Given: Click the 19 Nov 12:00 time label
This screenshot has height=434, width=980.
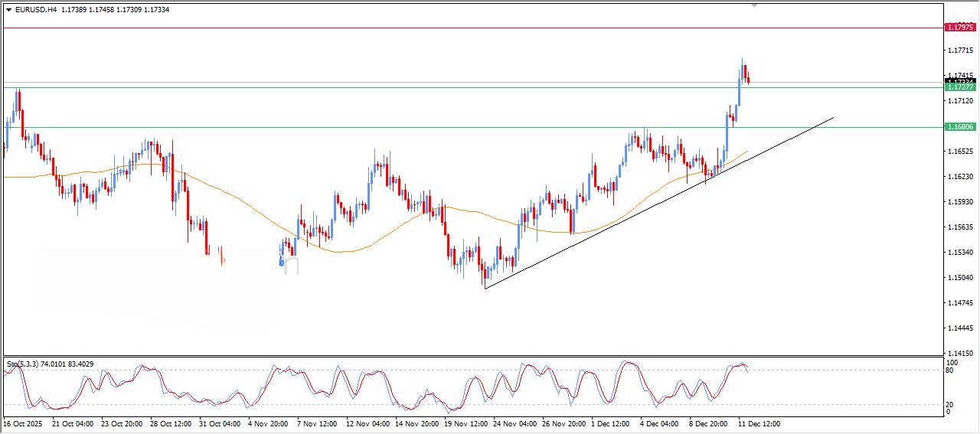Looking at the screenshot, I should pyautogui.click(x=467, y=423).
